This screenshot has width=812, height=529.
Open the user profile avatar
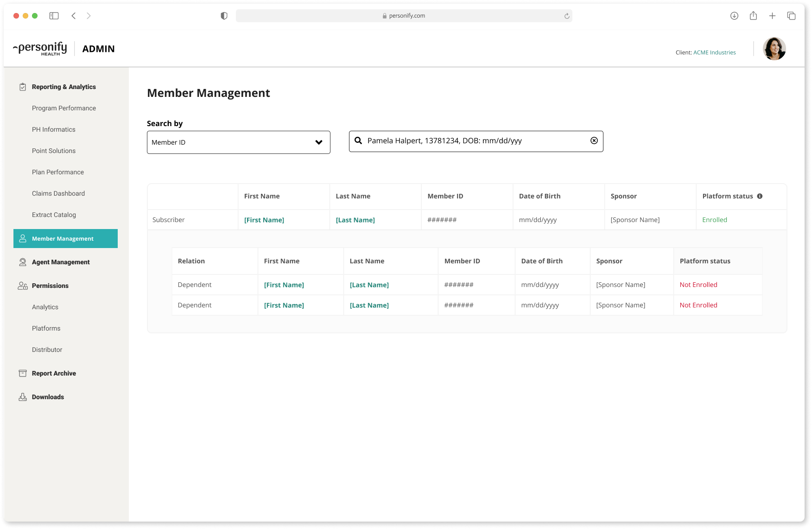pyautogui.click(x=774, y=49)
